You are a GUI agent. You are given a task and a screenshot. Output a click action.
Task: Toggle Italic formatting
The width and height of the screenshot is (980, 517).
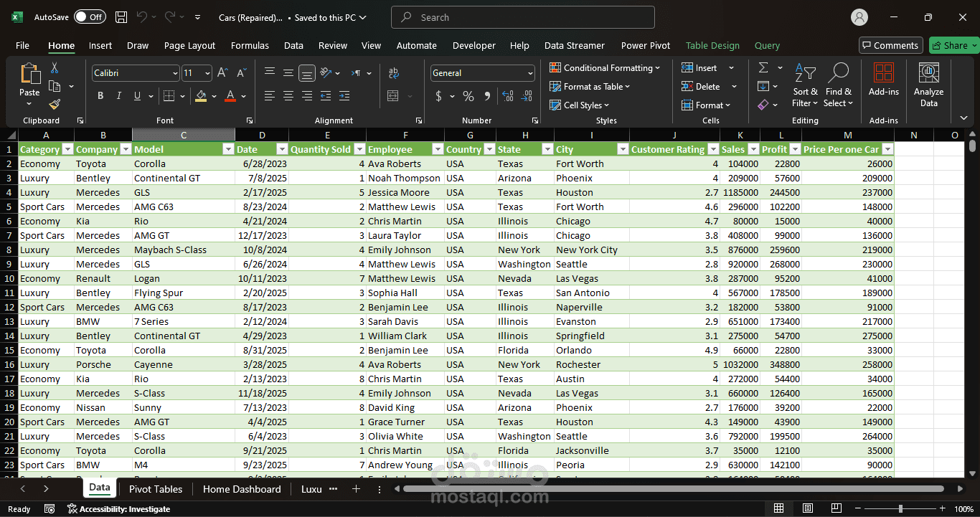tap(119, 96)
